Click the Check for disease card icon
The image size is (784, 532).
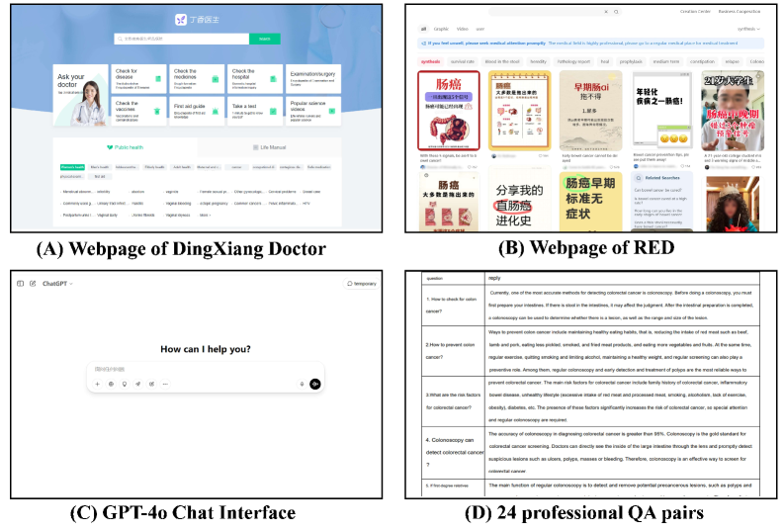pyautogui.click(x=158, y=79)
